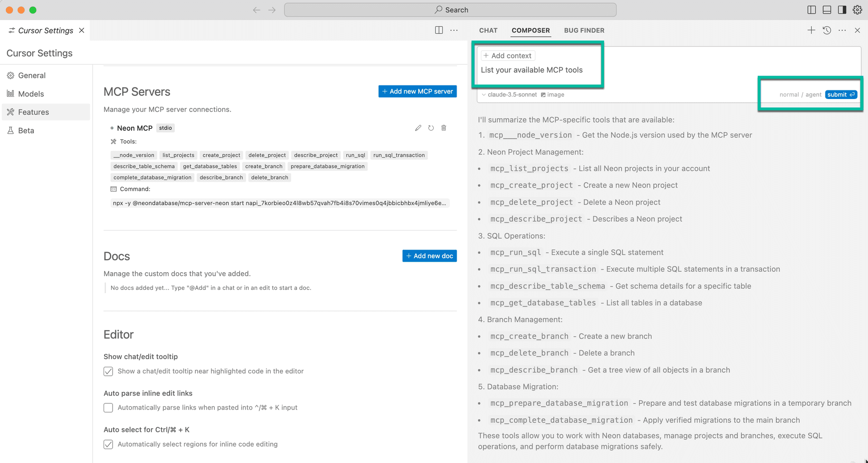Edit the Neon MCP server entry
This screenshot has width=868, height=463.
pyautogui.click(x=418, y=128)
